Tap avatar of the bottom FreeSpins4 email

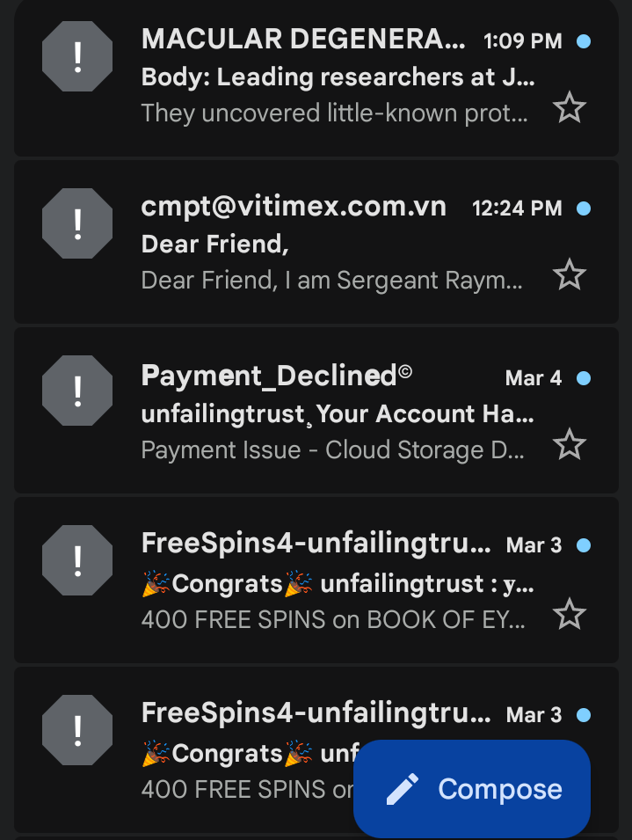77,729
